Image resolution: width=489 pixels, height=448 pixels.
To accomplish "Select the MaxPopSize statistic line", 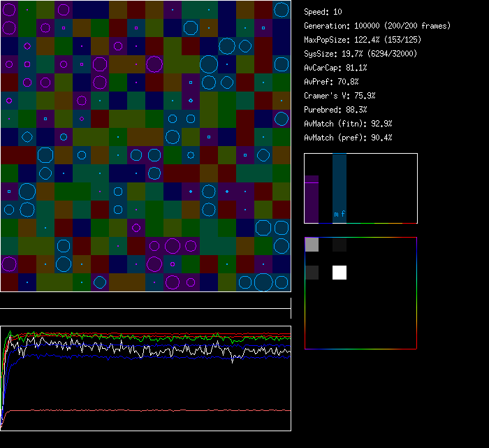I will (x=363, y=40).
